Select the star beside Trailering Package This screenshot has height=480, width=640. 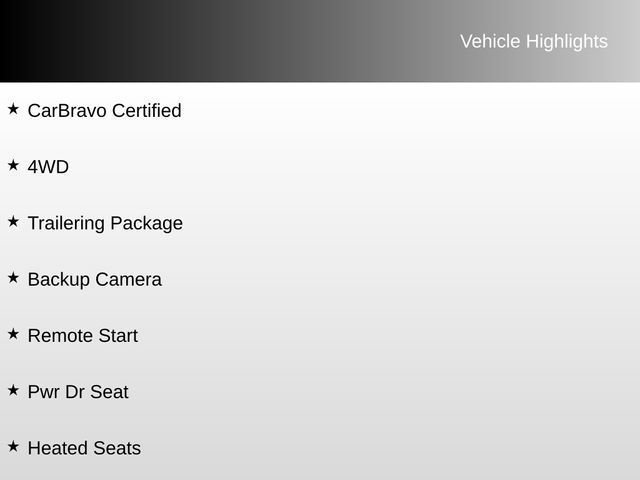tap(13, 221)
